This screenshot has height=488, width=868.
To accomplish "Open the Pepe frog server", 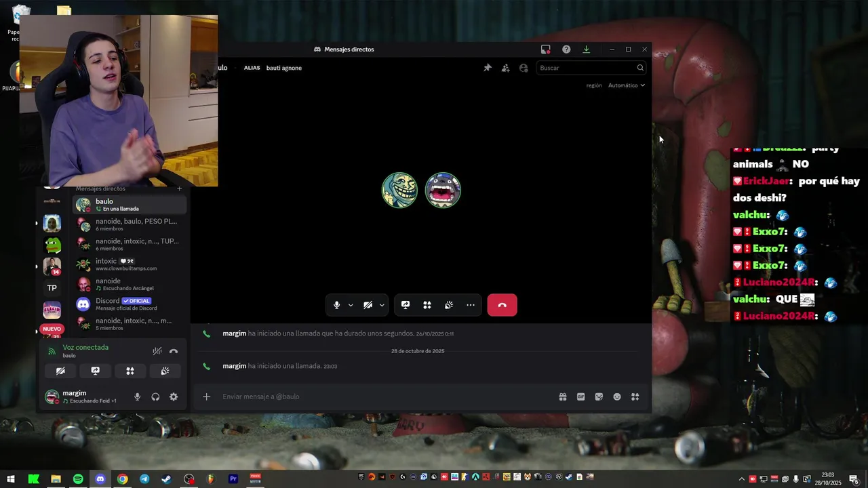I will [52, 245].
